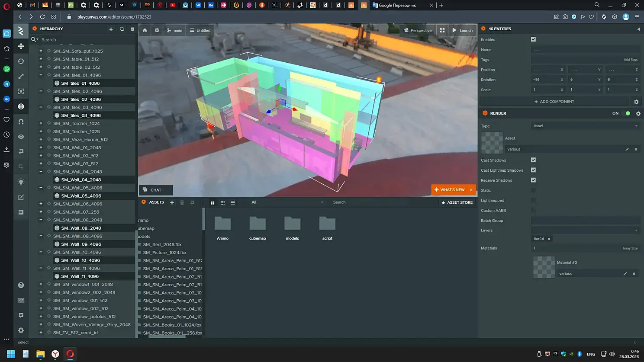Collapse the SM_SM_Wall_09_4096 entity

tap(41, 236)
